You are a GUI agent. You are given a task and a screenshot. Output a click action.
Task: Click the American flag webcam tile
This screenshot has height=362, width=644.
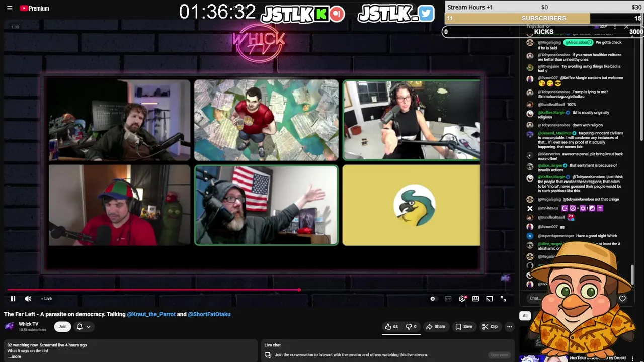(x=266, y=205)
